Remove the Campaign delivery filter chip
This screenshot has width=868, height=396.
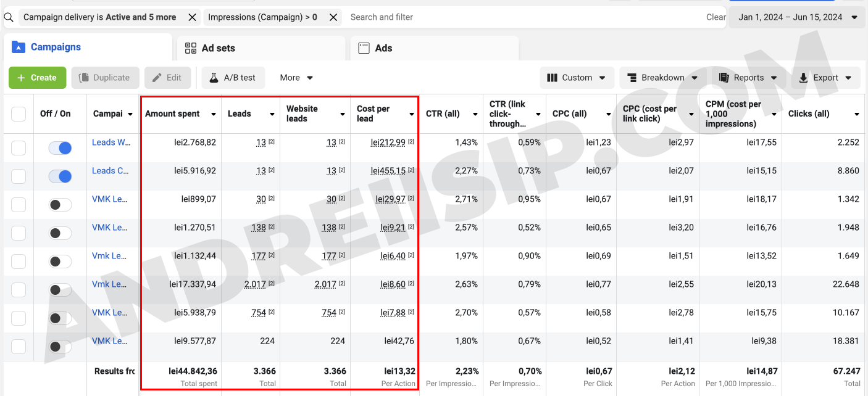(193, 17)
